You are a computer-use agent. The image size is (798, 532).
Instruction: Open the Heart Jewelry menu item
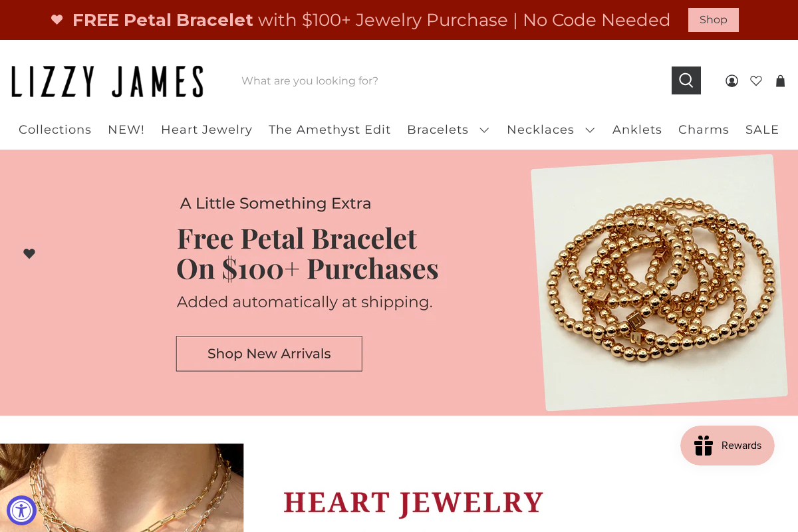pyautogui.click(x=206, y=130)
